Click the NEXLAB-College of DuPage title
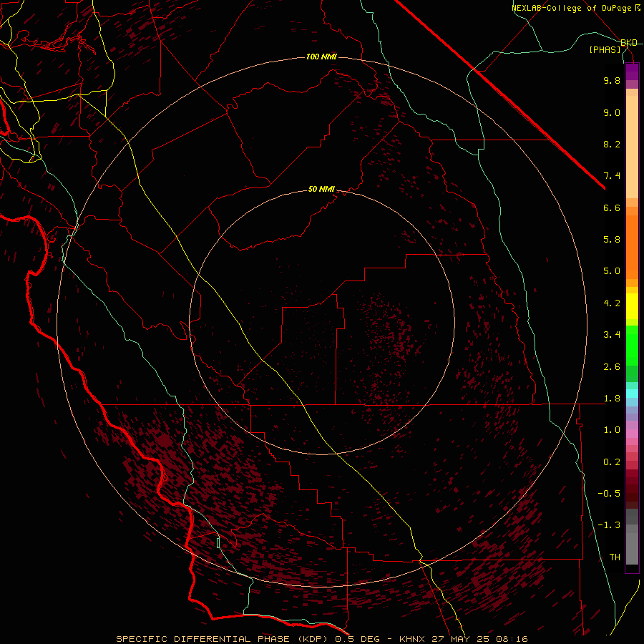The height and width of the screenshot is (644, 644). (571, 8)
